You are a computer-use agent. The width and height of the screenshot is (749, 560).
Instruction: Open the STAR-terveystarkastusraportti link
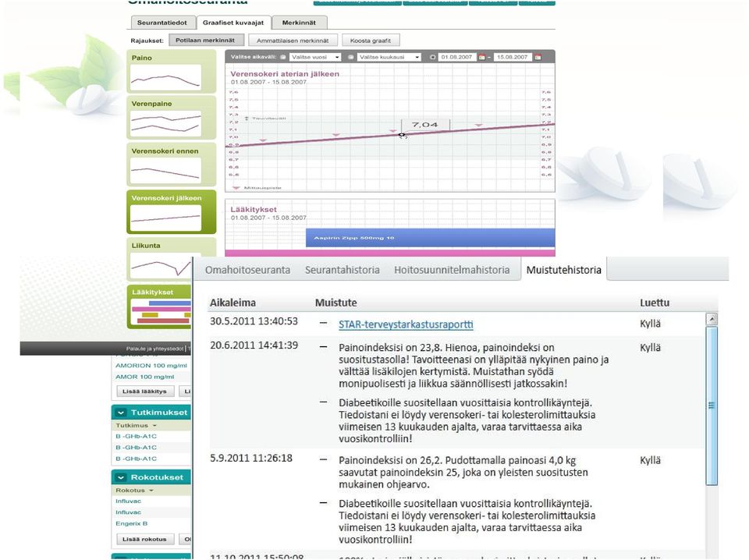(x=406, y=324)
